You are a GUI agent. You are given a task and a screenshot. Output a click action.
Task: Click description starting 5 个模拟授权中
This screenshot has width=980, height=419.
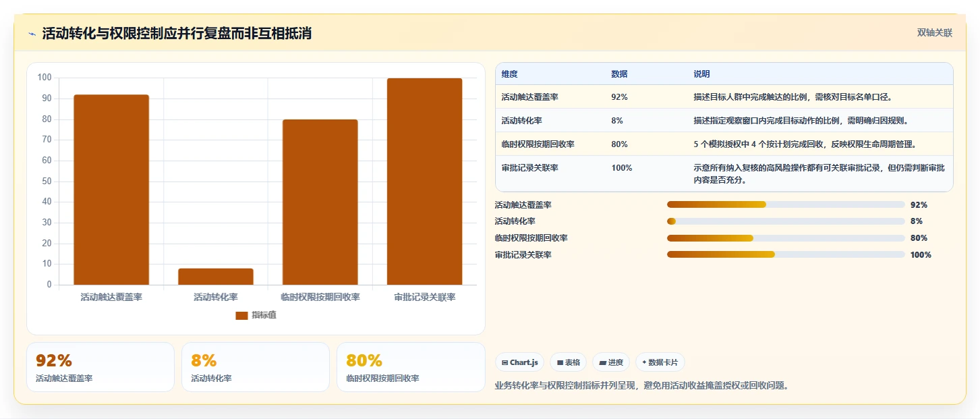pyautogui.click(x=805, y=144)
